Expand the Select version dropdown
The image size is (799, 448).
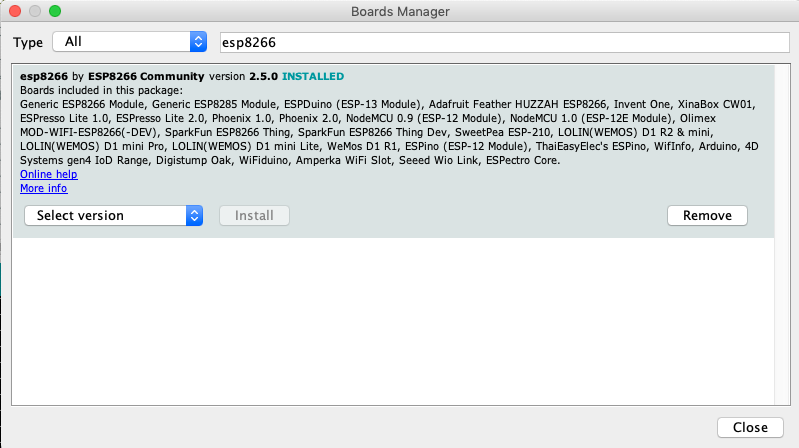coord(113,215)
